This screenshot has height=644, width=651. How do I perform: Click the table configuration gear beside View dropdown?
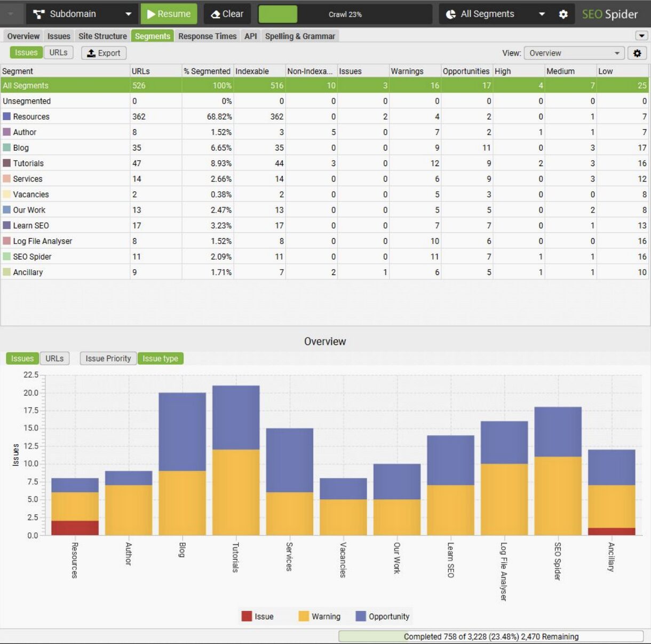click(637, 53)
